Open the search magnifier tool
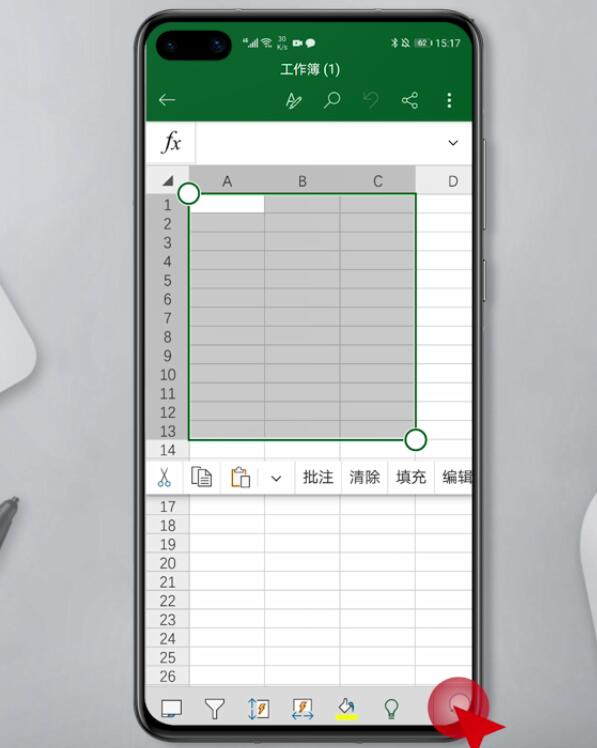The image size is (597, 748). 332,100
